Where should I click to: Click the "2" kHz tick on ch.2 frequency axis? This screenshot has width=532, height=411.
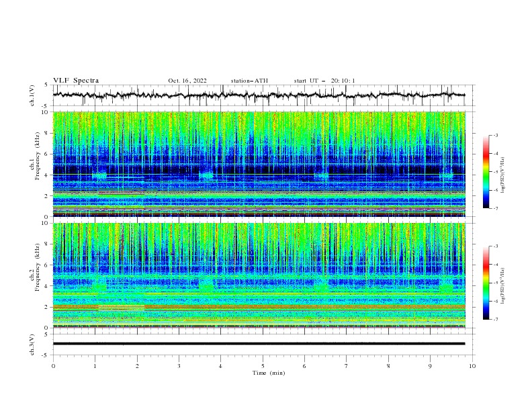point(47,307)
